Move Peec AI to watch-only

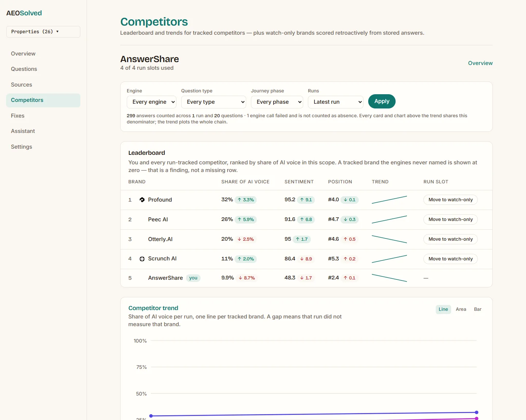tap(450, 219)
